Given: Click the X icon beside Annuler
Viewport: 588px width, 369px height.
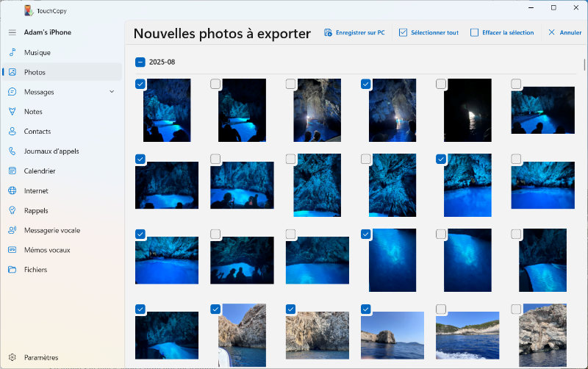Looking at the screenshot, I should (552, 32).
